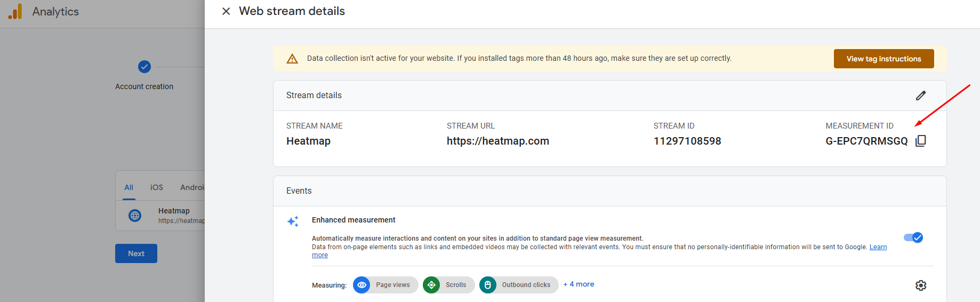Switch to the iOS tab

(x=157, y=187)
